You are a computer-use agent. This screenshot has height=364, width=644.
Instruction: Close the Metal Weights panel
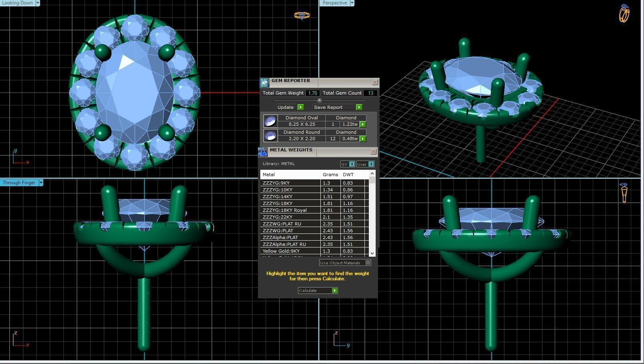pyautogui.click(x=374, y=152)
